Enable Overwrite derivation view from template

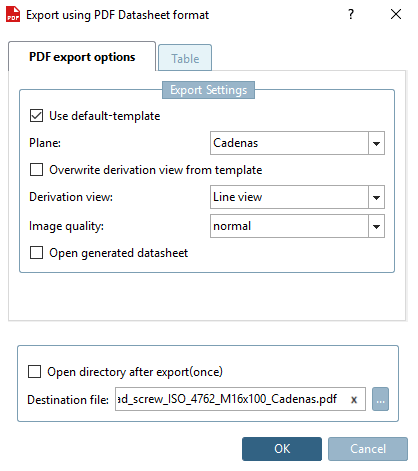click(x=36, y=170)
